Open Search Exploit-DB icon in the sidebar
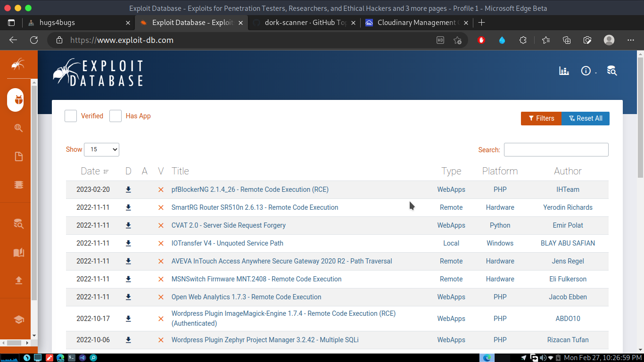Screen dimensions: 644x362 tap(18, 223)
